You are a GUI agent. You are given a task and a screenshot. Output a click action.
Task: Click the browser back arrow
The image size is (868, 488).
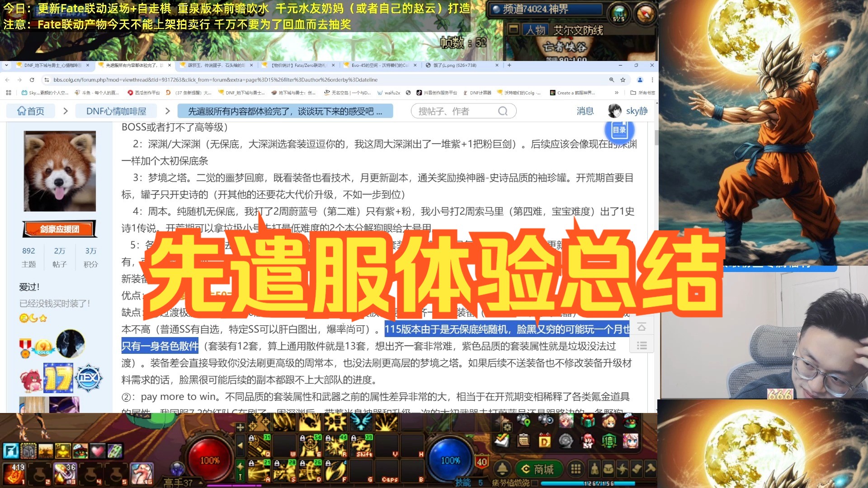7,80
